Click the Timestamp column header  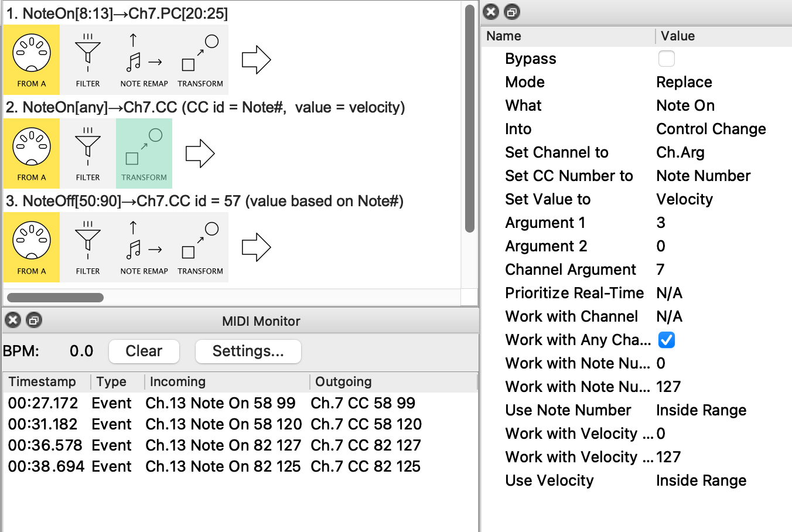coord(43,382)
